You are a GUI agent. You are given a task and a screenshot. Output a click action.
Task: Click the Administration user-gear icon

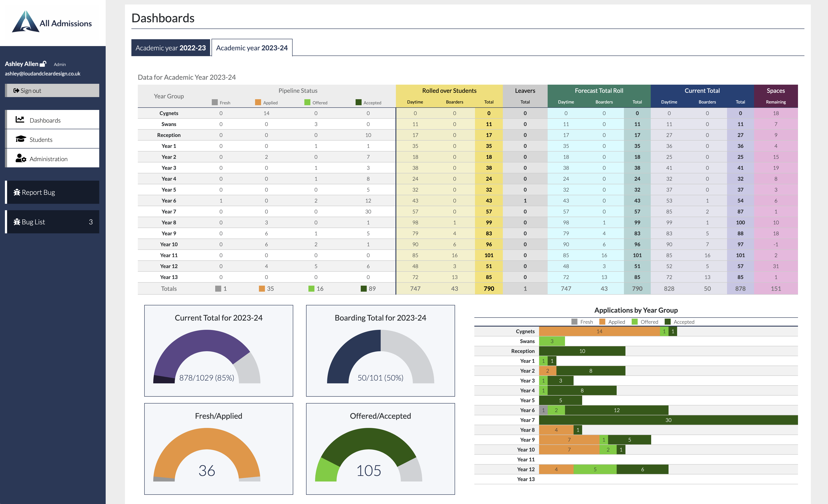[21, 158]
